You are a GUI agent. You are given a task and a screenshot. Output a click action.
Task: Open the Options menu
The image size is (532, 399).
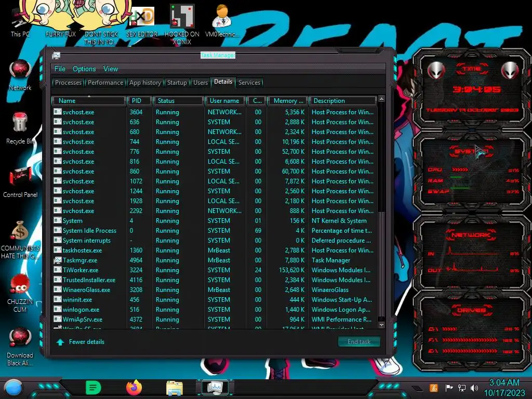tap(84, 69)
